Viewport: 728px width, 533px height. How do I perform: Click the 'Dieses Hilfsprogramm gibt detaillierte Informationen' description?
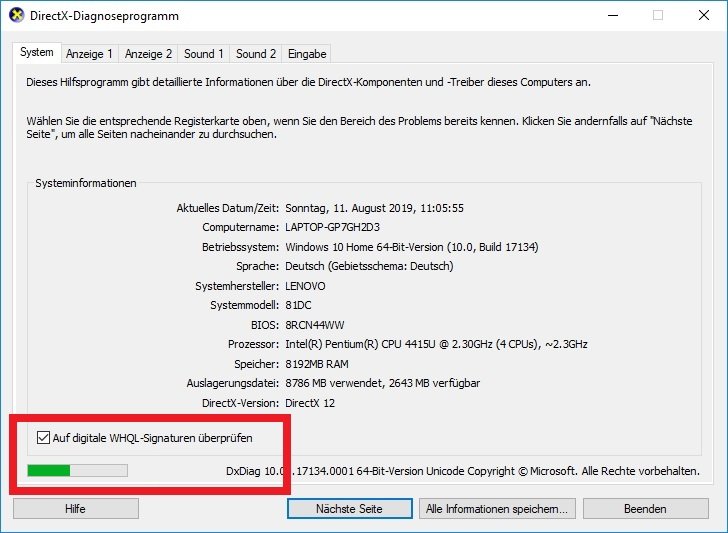click(x=308, y=82)
